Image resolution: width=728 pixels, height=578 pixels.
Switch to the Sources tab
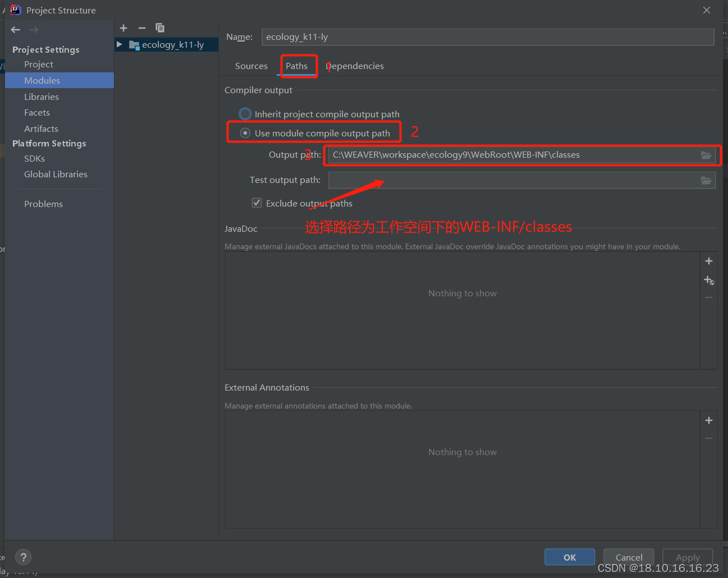pyautogui.click(x=251, y=66)
